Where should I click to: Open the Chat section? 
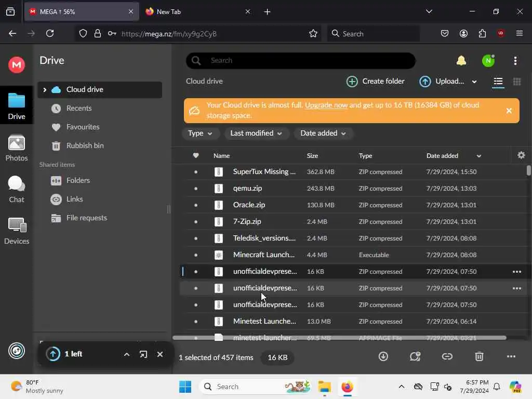pyautogui.click(x=16, y=189)
